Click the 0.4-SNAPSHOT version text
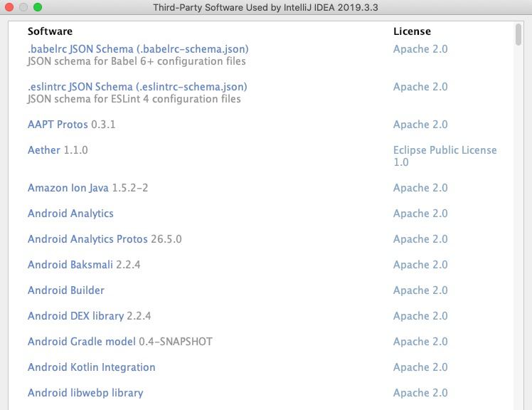This screenshot has height=410, width=532. coord(176,342)
